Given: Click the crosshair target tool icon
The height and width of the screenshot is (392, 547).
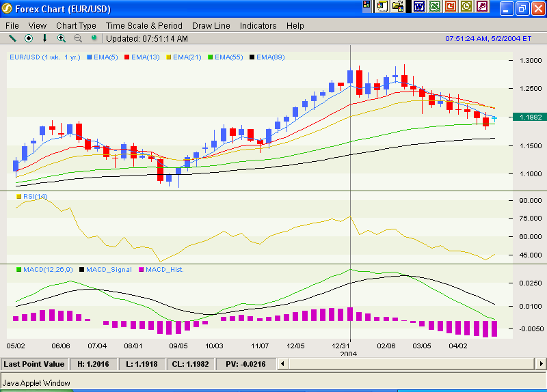Looking at the screenshot, I should [29, 38].
